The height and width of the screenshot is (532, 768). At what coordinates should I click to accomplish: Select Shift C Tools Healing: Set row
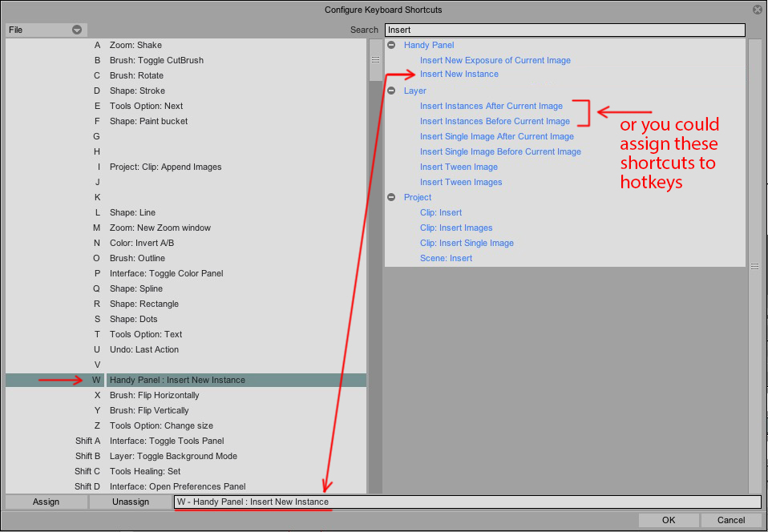coord(186,471)
